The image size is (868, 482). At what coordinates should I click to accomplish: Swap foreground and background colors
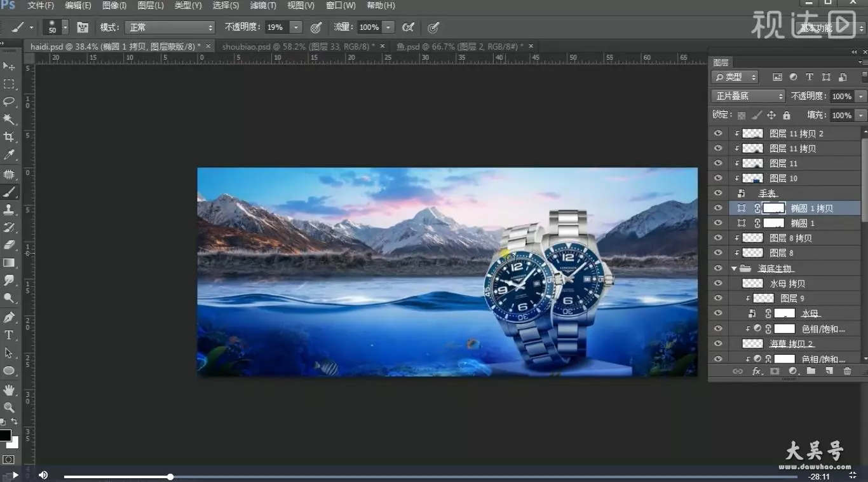(x=14, y=422)
